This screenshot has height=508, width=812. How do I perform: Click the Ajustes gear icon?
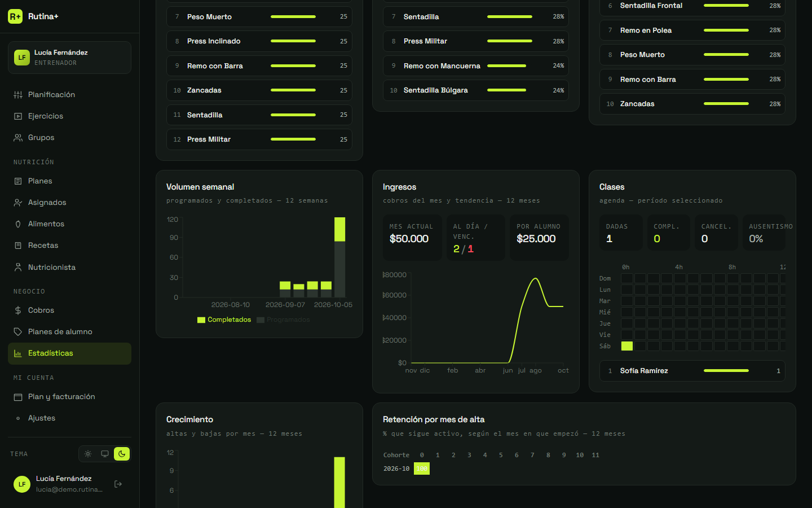tap(18, 418)
